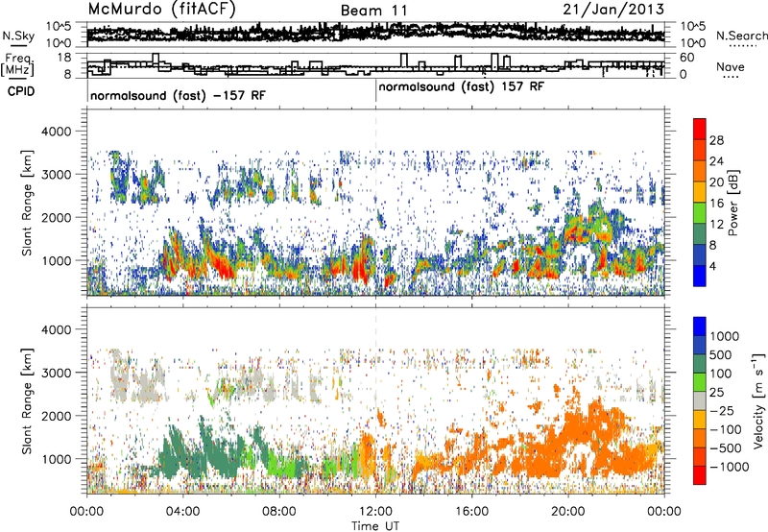Click the 04:00 time axis label
768x532 pixels.
pos(182,512)
